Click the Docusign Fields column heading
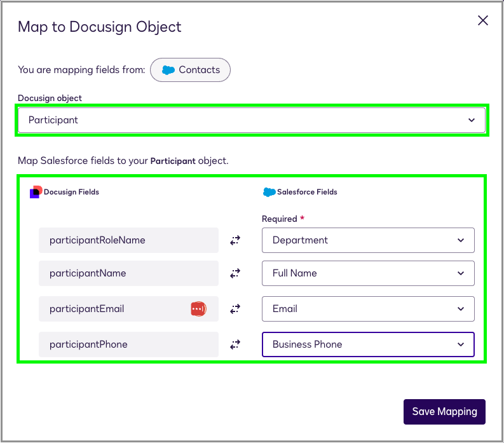This screenshot has height=443, width=504. point(71,192)
